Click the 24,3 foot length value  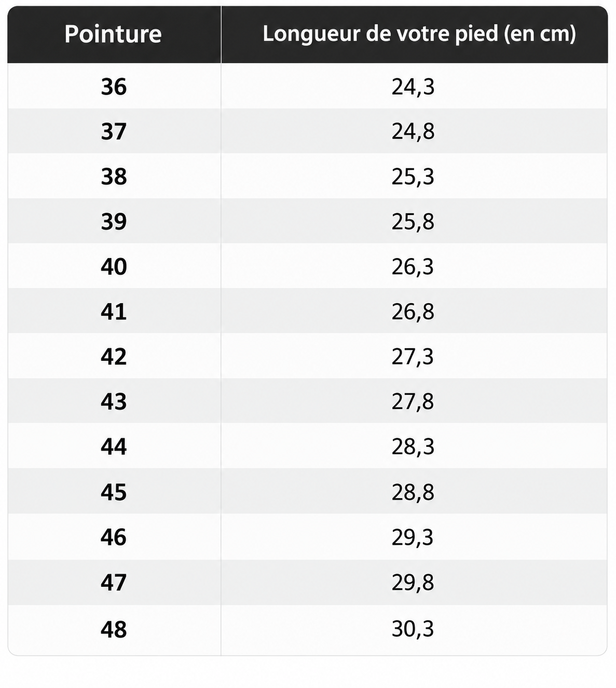[x=413, y=87]
